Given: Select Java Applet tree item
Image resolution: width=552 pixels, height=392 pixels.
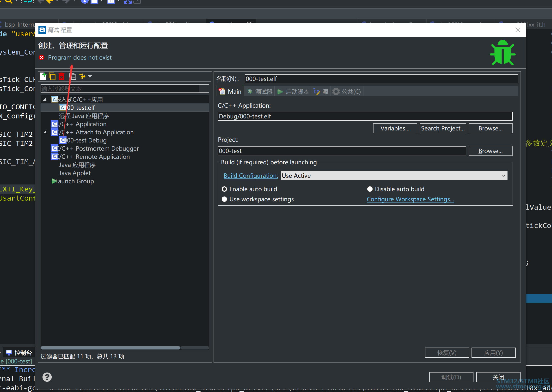Looking at the screenshot, I should [75, 173].
